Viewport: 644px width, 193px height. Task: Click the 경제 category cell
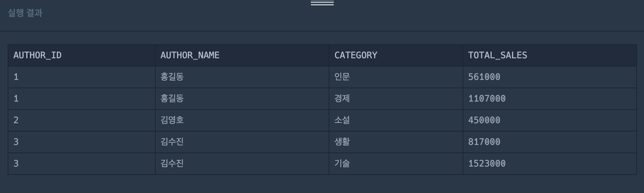click(x=342, y=99)
